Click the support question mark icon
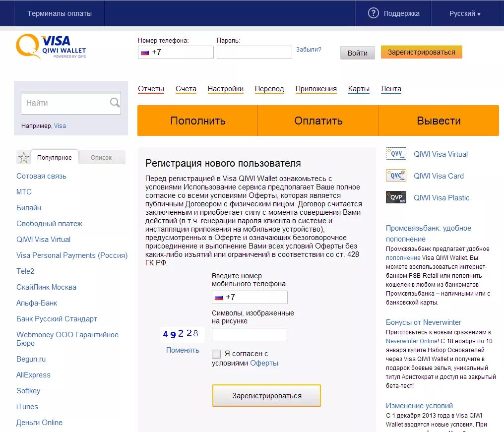Image resolution: width=504 pixels, height=432 pixels. point(373,13)
